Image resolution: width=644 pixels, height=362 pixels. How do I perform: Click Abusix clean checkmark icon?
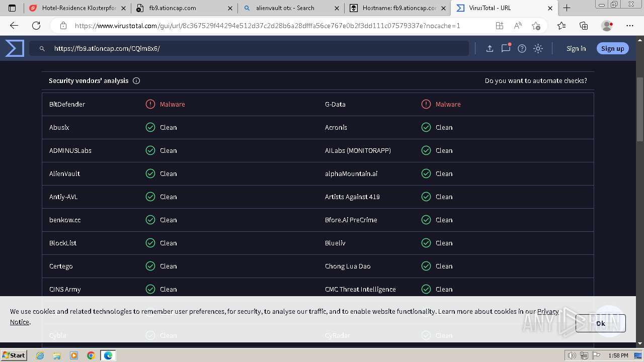(150, 127)
